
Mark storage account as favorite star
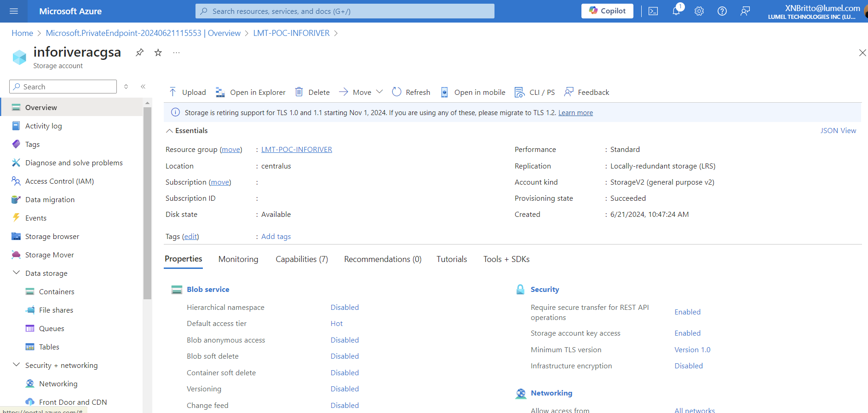[x=158, y=52]
